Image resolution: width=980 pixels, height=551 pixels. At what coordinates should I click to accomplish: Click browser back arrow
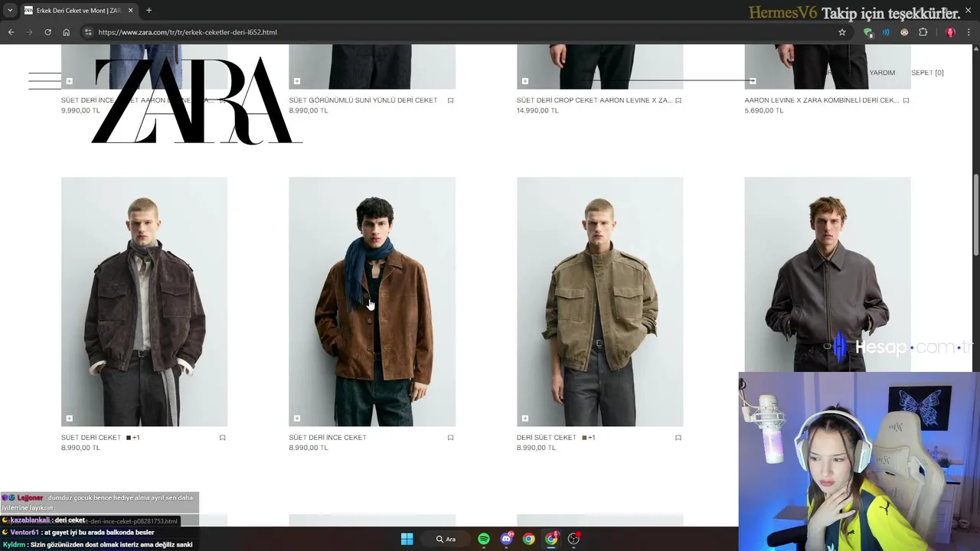11,32
